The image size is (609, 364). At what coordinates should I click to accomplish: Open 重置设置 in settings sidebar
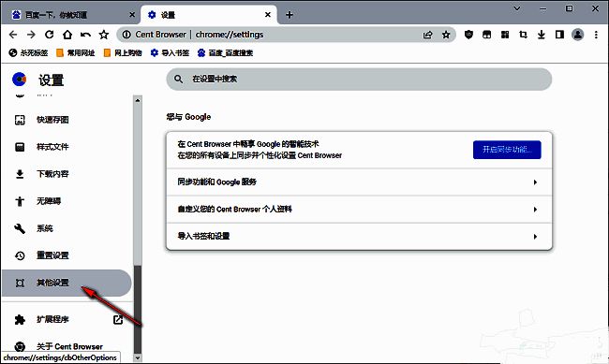67,255
